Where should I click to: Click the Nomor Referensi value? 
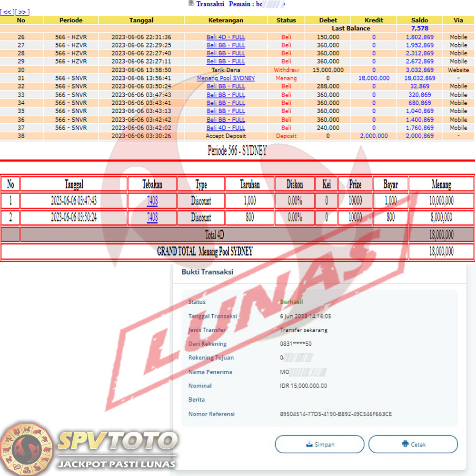tap(336, 414)
